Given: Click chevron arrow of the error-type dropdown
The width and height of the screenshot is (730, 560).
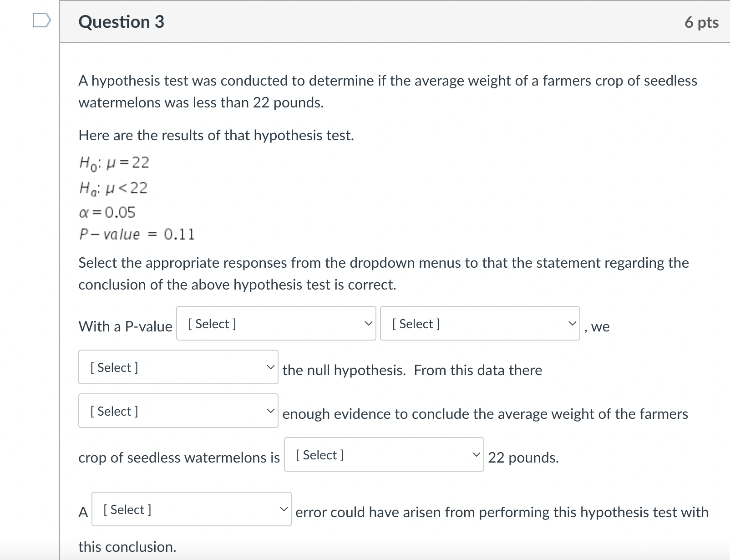Looking at the screenshot, I should click(x=284, y=509).
